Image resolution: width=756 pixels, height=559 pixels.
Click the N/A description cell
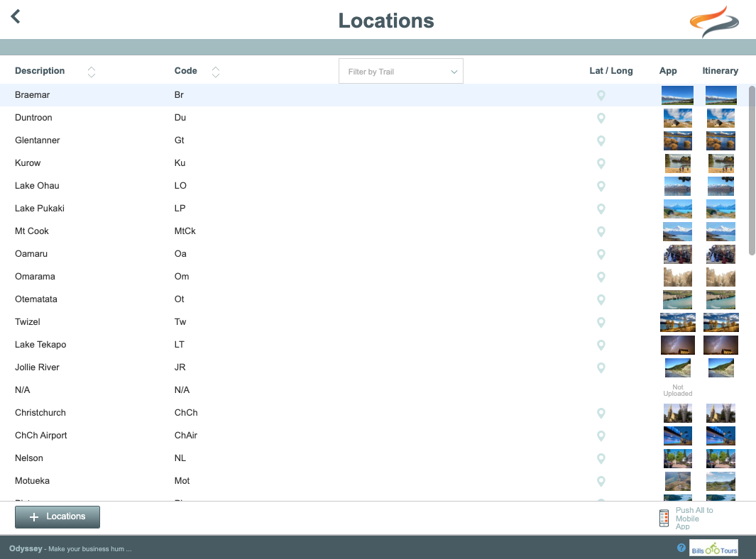pos(22,390)
